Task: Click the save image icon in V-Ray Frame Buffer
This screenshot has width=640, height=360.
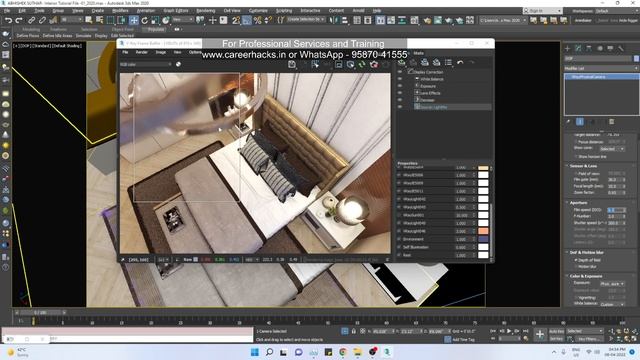Action: point(291,64)
